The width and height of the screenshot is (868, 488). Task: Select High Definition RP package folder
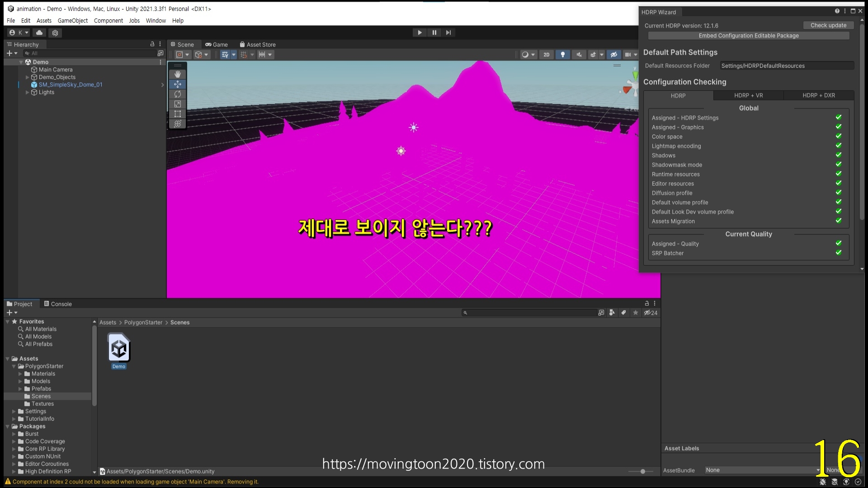[x=48, y=471]
